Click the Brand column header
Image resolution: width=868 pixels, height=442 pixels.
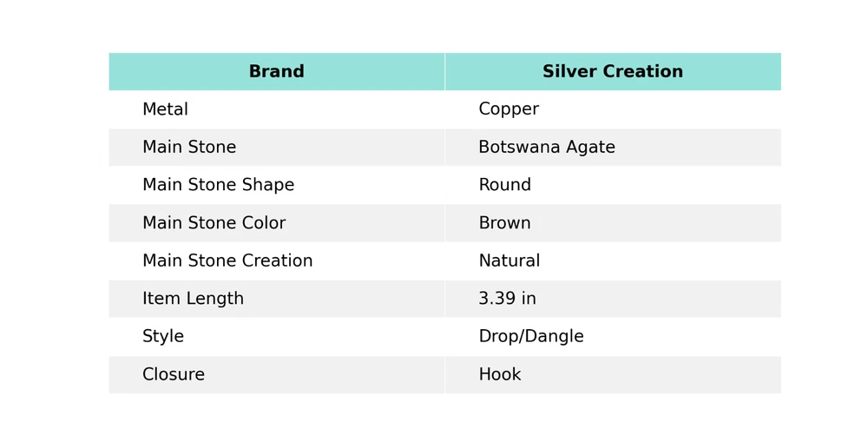point(276,72)
